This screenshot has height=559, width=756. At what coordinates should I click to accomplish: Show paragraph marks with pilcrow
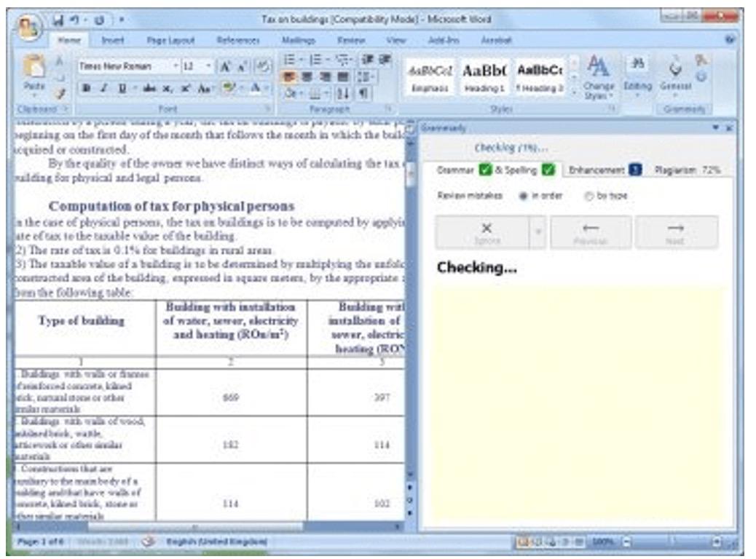click(x=364, y=93)
